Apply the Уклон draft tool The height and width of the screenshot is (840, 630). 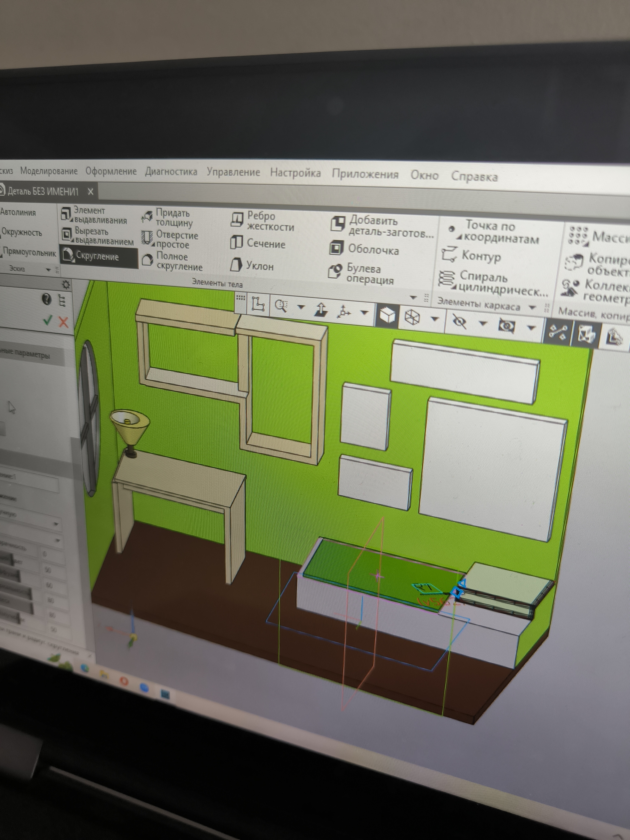pos(252,265)
